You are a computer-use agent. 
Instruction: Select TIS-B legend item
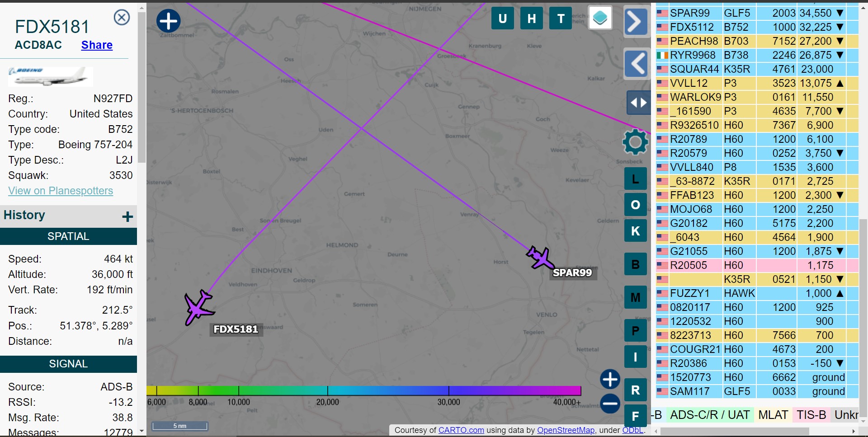(811, 415)
